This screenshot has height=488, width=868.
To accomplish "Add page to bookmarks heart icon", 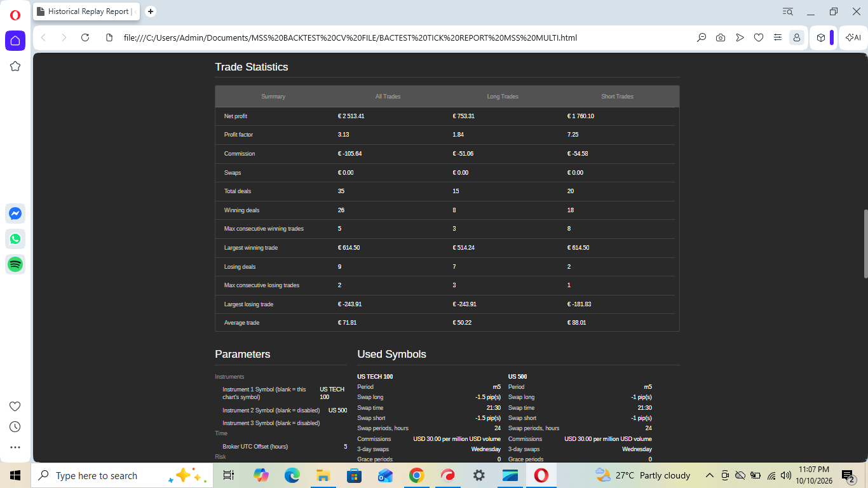I will [x=759, y=37].
